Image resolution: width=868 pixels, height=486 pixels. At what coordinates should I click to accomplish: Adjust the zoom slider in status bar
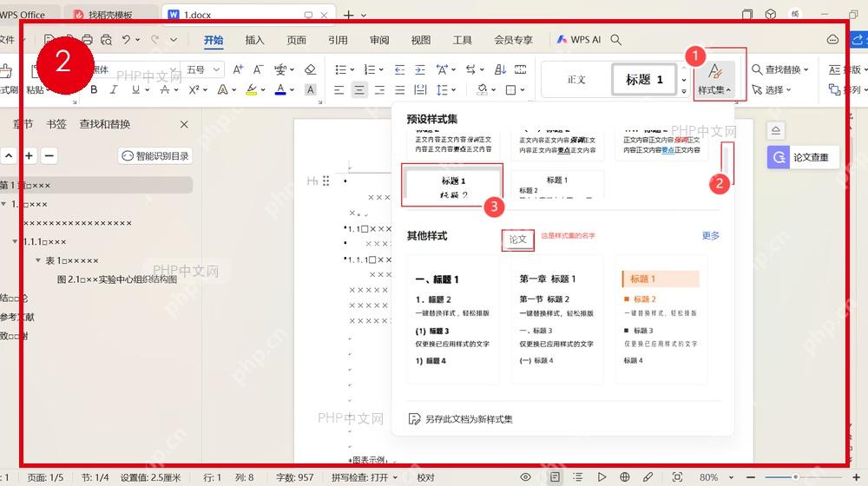(x=795, y=477)
